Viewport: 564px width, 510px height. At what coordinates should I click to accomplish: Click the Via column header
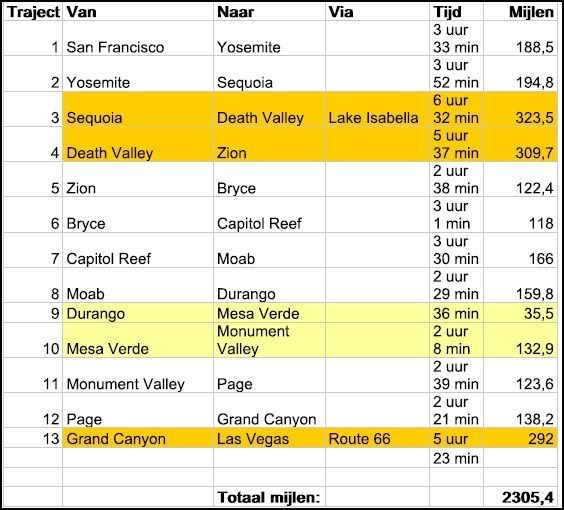click(x=377, y=12)
